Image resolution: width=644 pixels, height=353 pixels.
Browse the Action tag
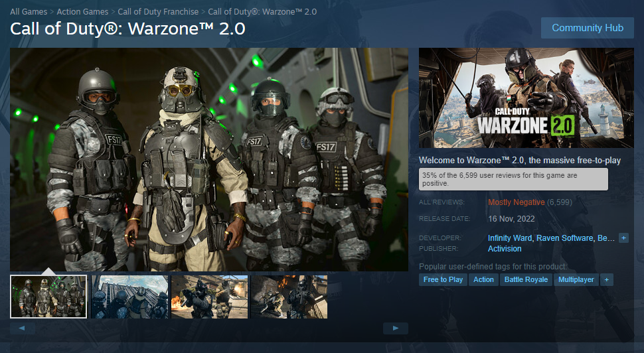pos(483,279)
